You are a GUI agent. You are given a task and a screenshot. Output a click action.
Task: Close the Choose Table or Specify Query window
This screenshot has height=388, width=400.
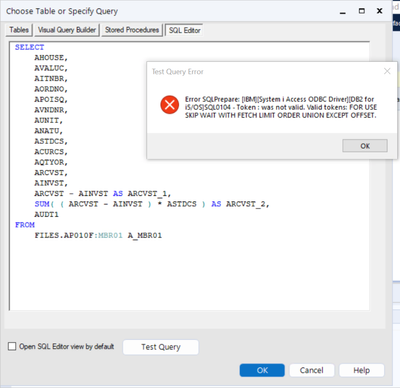(379, 11)
